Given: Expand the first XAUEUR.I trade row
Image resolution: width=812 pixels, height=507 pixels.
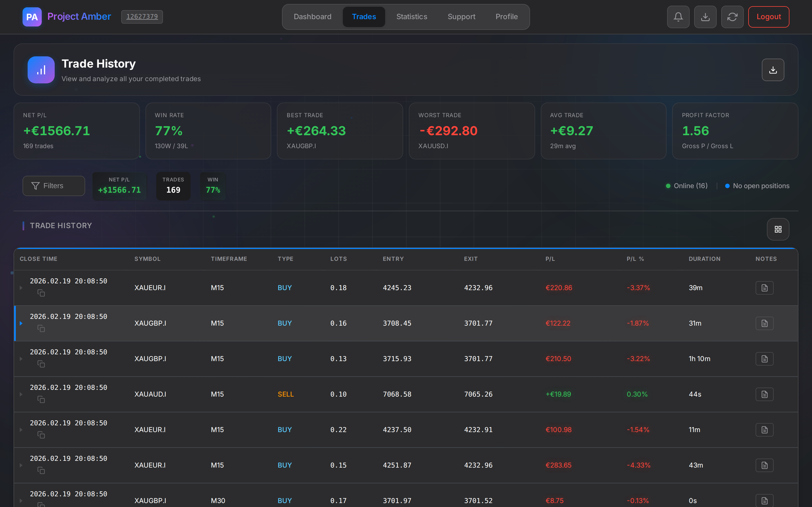Looking at the screenshot, I should click(x=21, y=287).
